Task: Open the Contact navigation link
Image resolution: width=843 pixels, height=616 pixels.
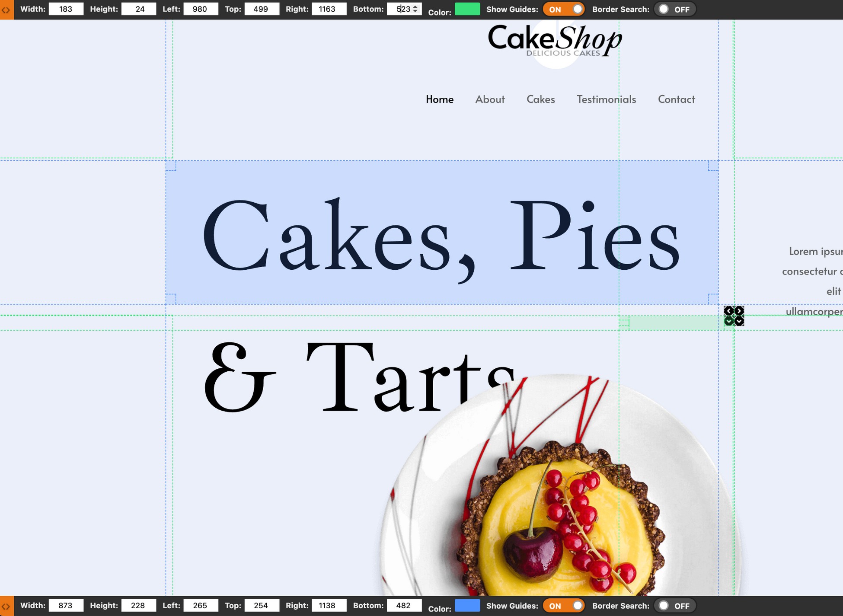Action: point(676,99)
